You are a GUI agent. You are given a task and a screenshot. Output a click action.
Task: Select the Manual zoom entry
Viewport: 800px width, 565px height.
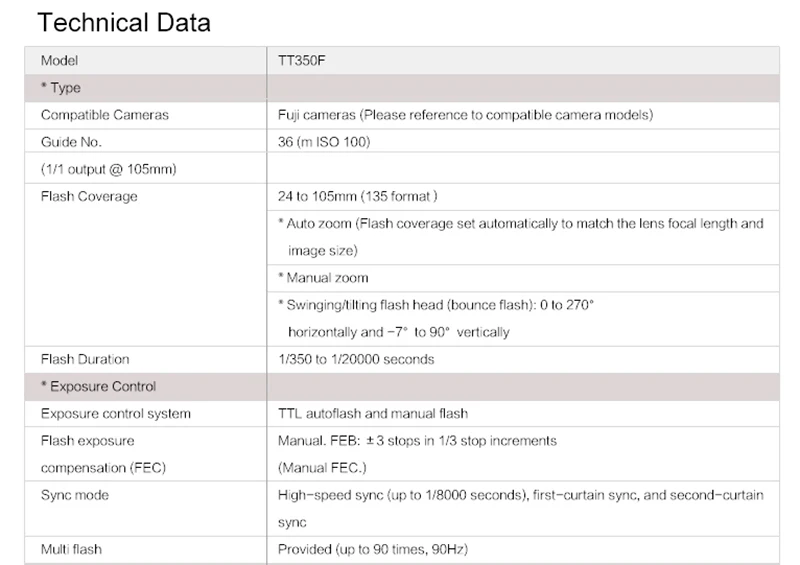tap(323, 278)
